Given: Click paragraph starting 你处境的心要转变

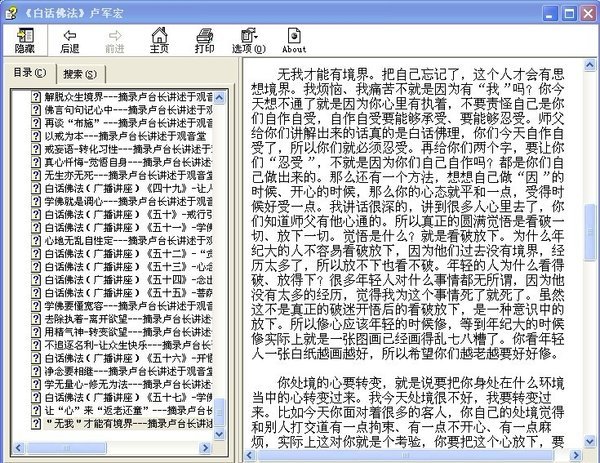Looking at the screenshot, I should (x=408, y=412).
